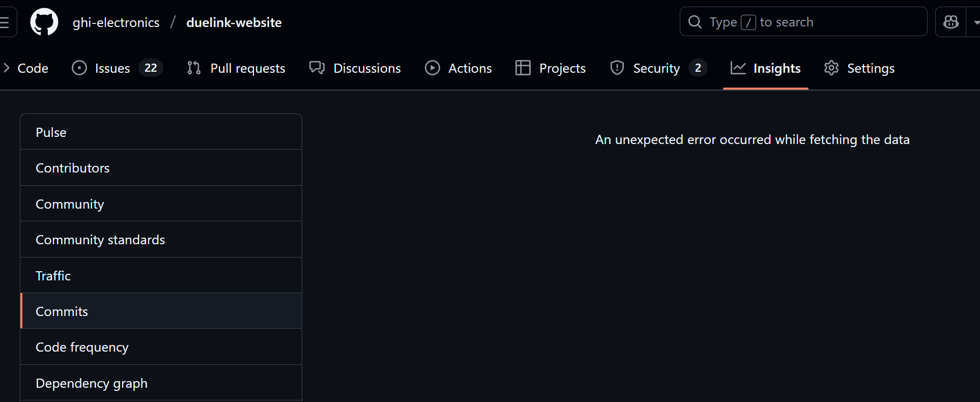Click the Settings gear icon
The image size is (980, 402).
(831, 68)
